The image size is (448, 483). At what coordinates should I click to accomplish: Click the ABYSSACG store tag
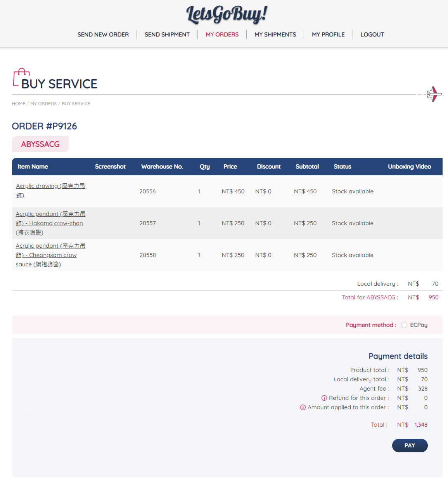pos(40,144)
